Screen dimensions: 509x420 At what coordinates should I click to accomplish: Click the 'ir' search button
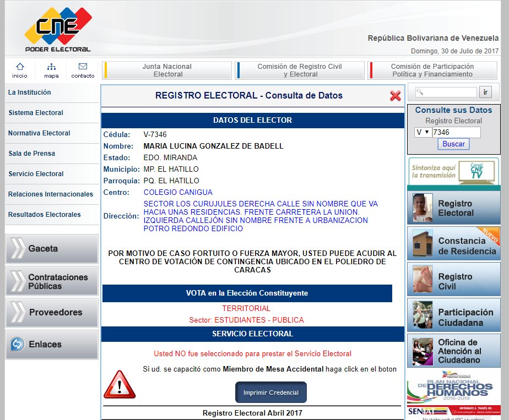(x=485, y=92)
